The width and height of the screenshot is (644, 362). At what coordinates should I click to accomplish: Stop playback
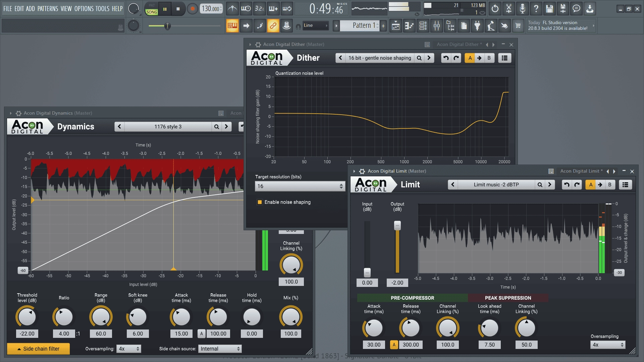point(178,9)
